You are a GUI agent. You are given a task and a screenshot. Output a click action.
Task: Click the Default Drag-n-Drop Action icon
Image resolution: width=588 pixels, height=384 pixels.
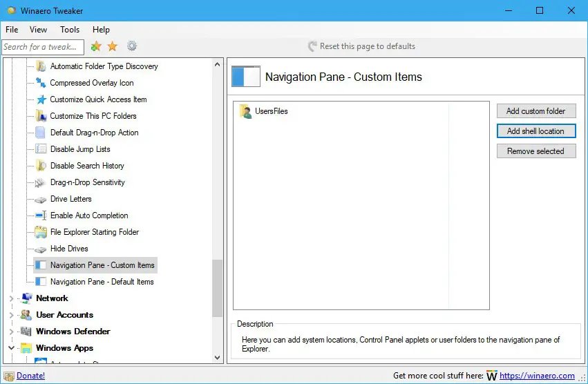coord(40,133)
